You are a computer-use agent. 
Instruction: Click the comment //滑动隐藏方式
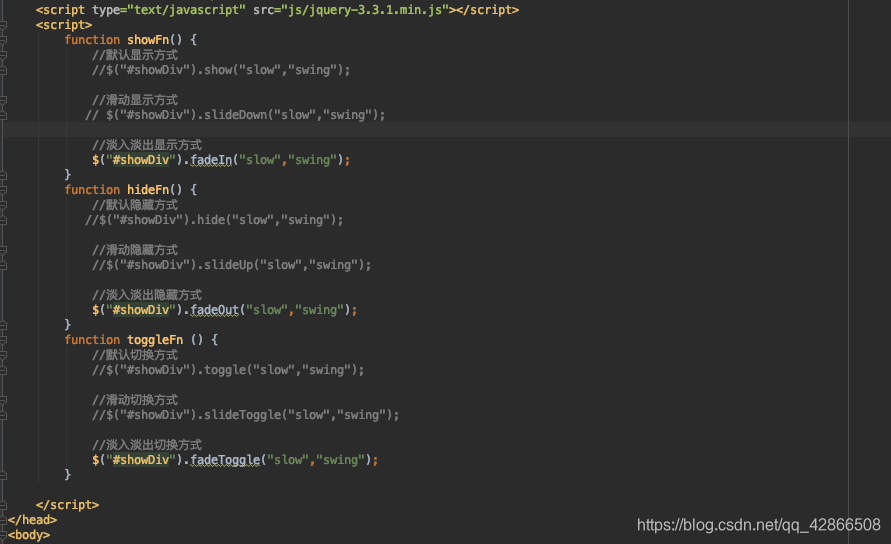point(135,250)
